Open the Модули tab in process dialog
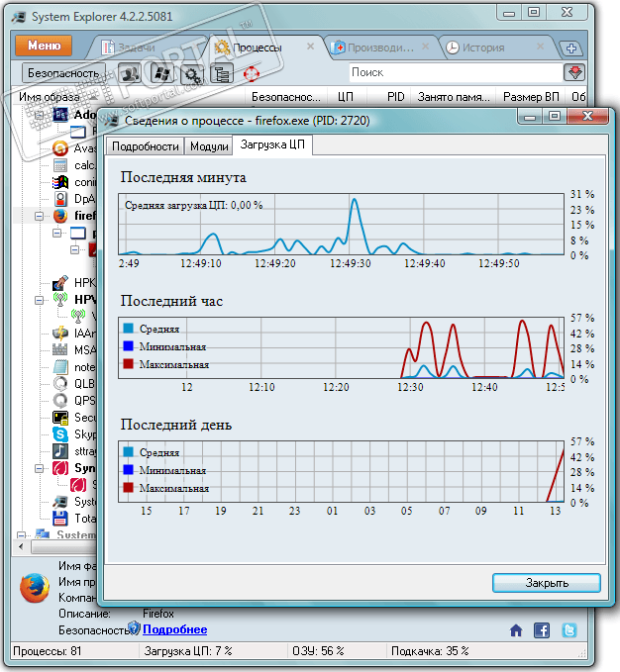 pyautogui.click(x=209, y=146)
